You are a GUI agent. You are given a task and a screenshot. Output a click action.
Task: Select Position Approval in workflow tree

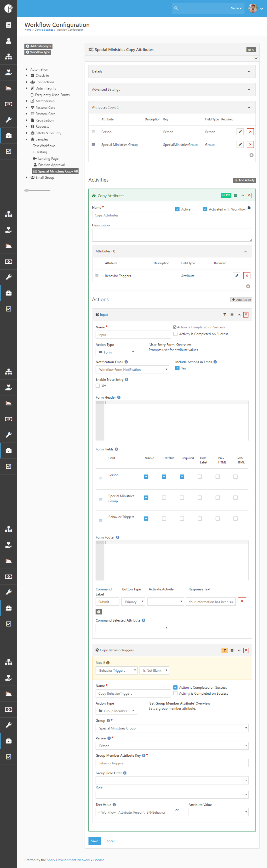(x=51, y=165)
